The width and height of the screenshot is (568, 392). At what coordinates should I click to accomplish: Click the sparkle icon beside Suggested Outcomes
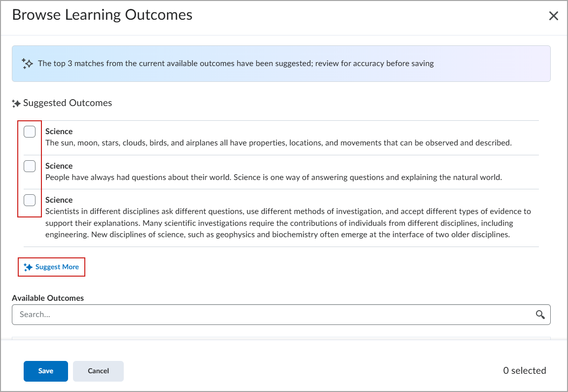point(16,104)
